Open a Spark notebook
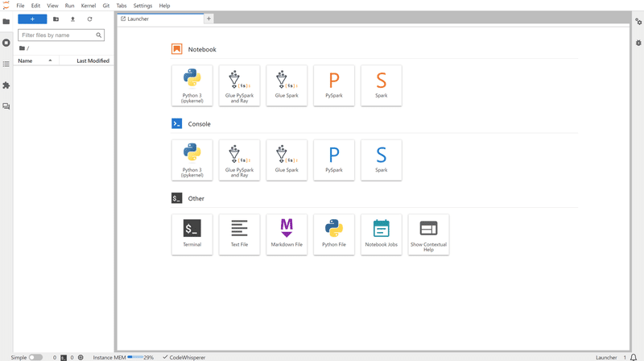Image resolution: width=644 pixels, height=361 pixels. pos(381,85)
